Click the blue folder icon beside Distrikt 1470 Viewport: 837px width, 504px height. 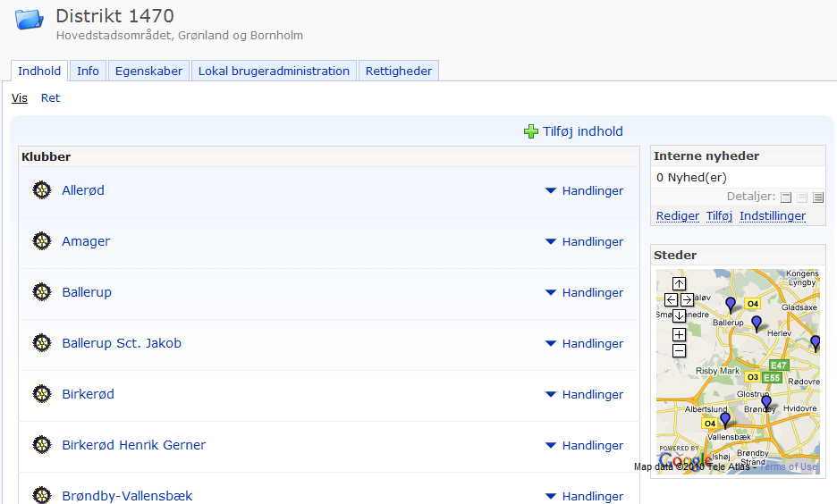pos(29,19)
